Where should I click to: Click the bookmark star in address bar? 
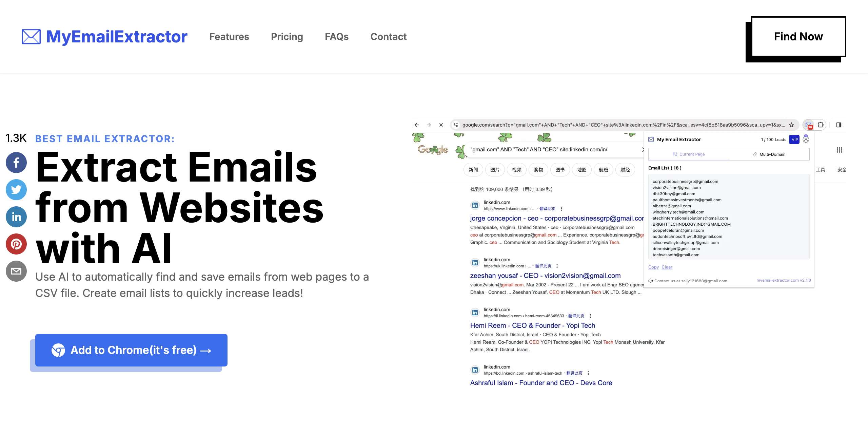click(x=791, y=125)
